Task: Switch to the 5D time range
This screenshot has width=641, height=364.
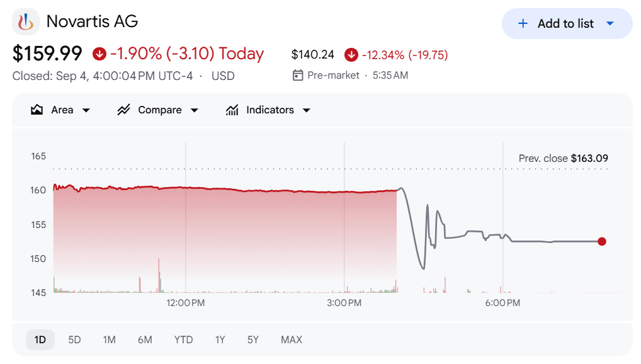Action: click(74, 339)
